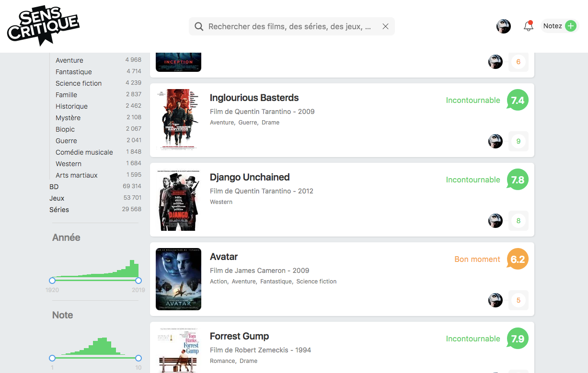
Task: Click Film de James Cameron - 2009 text
Action: click(259, 271)
